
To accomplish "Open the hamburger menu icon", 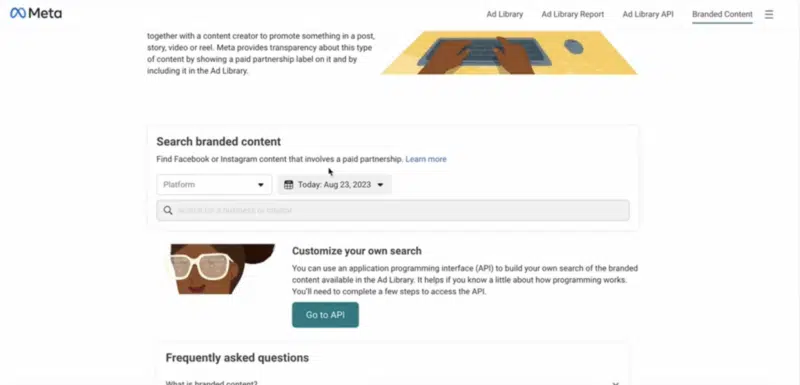I will [769, 14].
